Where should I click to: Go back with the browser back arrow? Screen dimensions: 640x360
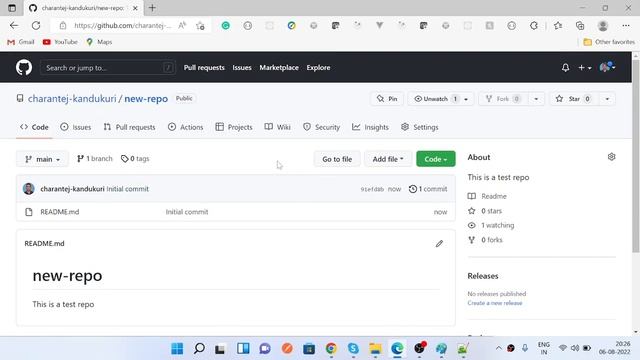[14, 25]
